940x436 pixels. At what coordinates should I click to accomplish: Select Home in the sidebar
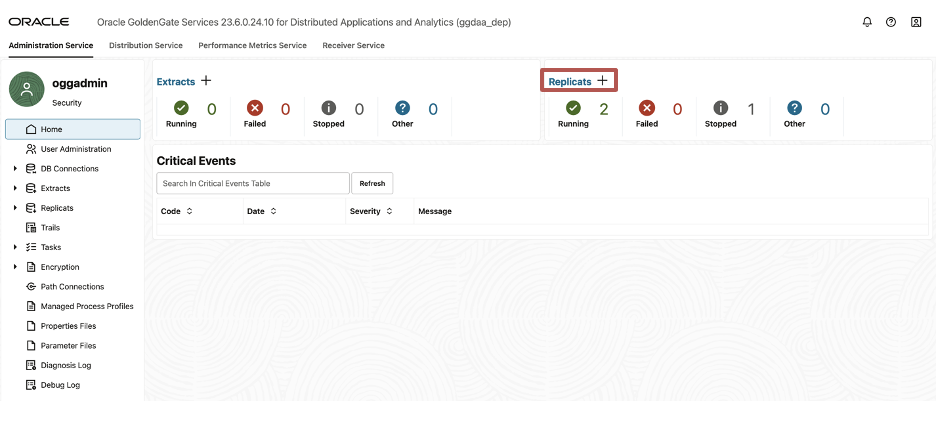(73, 129)
